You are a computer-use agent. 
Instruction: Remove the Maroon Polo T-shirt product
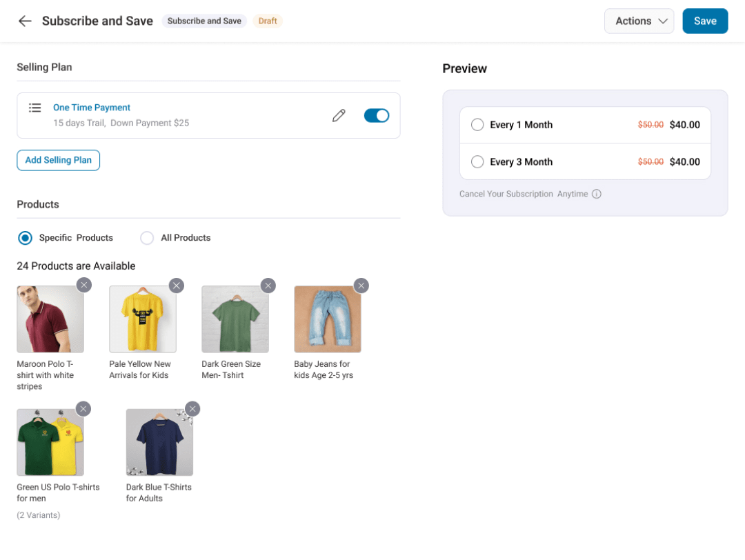(x=83, y=284)
